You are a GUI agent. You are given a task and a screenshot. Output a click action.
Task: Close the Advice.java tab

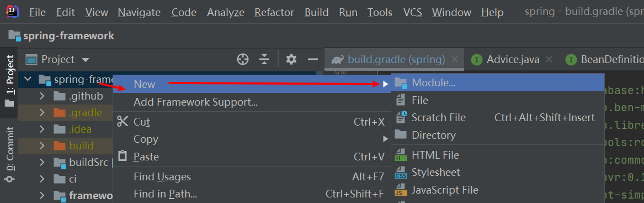pos(549,59)
